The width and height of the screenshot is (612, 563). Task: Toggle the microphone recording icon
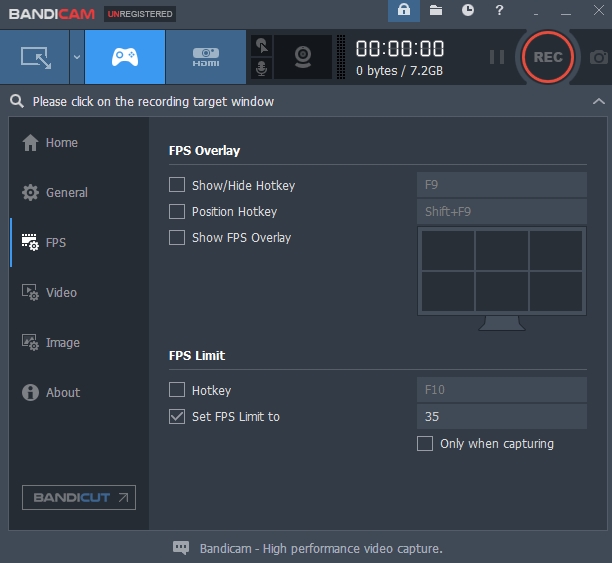pyautogui.click(x=262, y=68)
